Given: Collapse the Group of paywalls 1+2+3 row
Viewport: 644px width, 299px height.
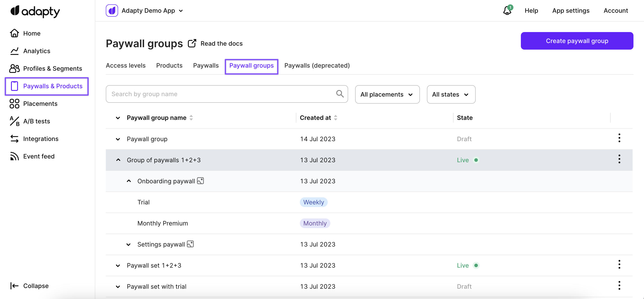Looking at the screenshot, I should 118,160.
